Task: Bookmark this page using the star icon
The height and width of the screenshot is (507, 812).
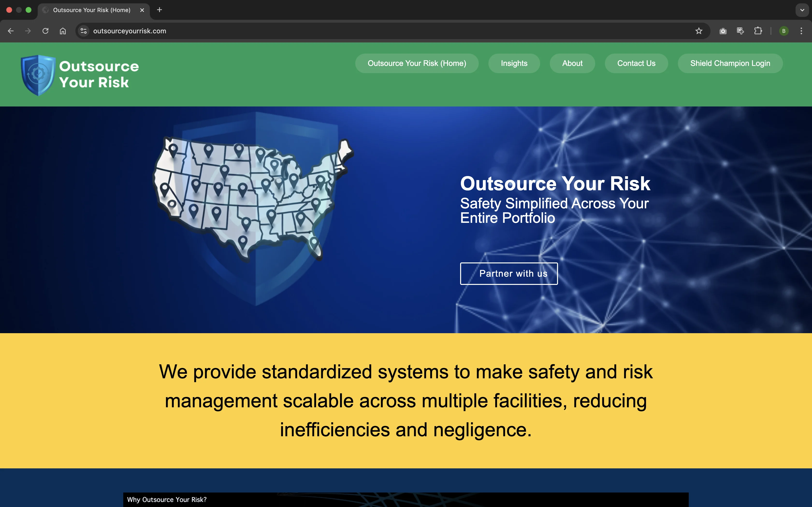Action: point(699,31)
